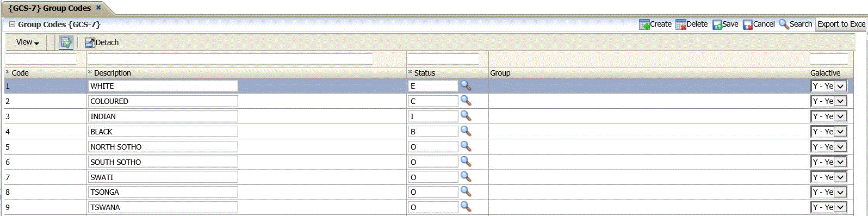The image size is (868, 216).
Task: Expand Galactive dropdown for BLACK row
Action: tap(840, 132)
